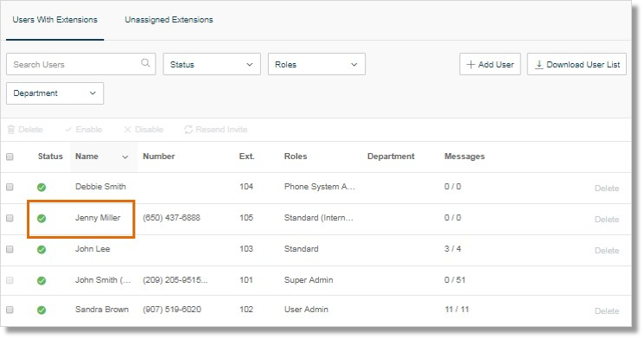Click the Phone System A... role cell
Screen dimensions: 644x339
pos(319,187)
